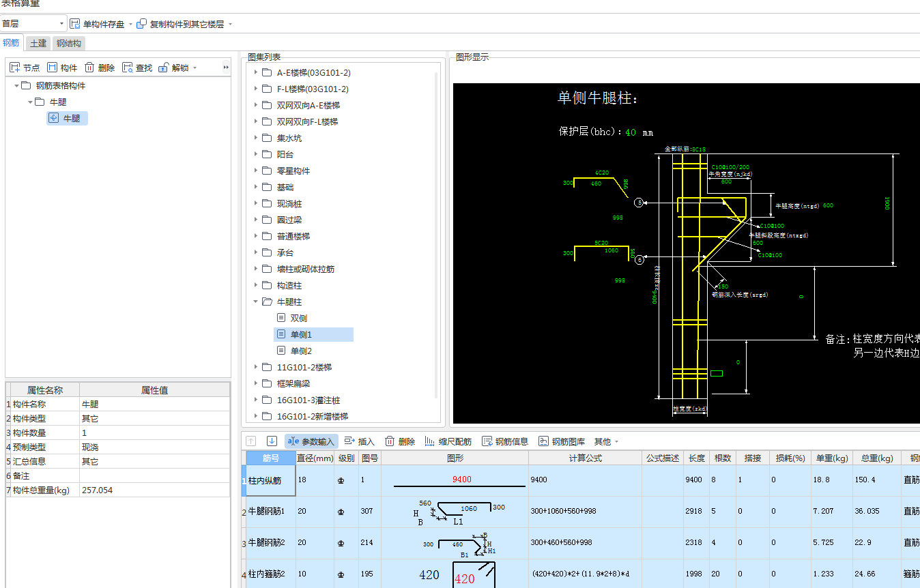Select the 单侧1 drawing item
Viewport: 920px width, 588px height.
pos(313,335)
